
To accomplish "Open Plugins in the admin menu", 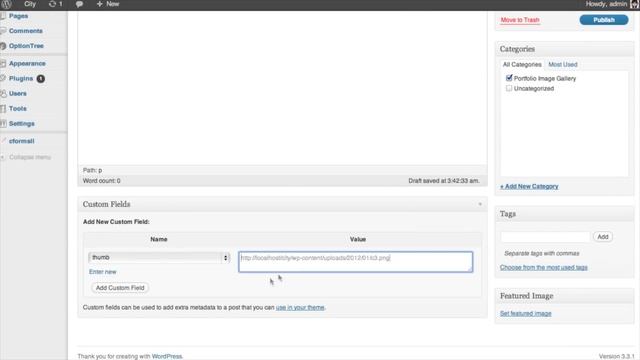I will pos(21,78).
